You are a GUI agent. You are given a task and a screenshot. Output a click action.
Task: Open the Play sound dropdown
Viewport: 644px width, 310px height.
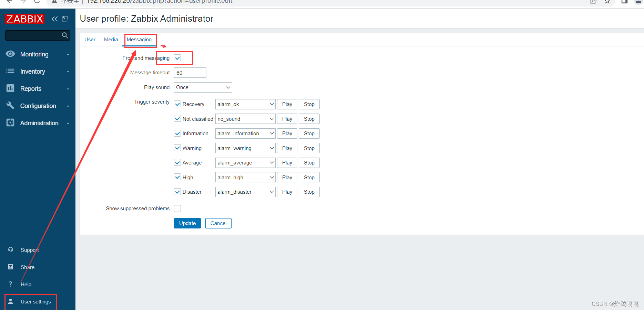(203, 87)
